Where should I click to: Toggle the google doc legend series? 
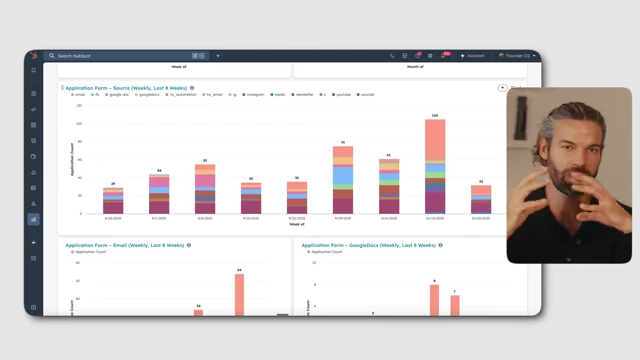117,95
